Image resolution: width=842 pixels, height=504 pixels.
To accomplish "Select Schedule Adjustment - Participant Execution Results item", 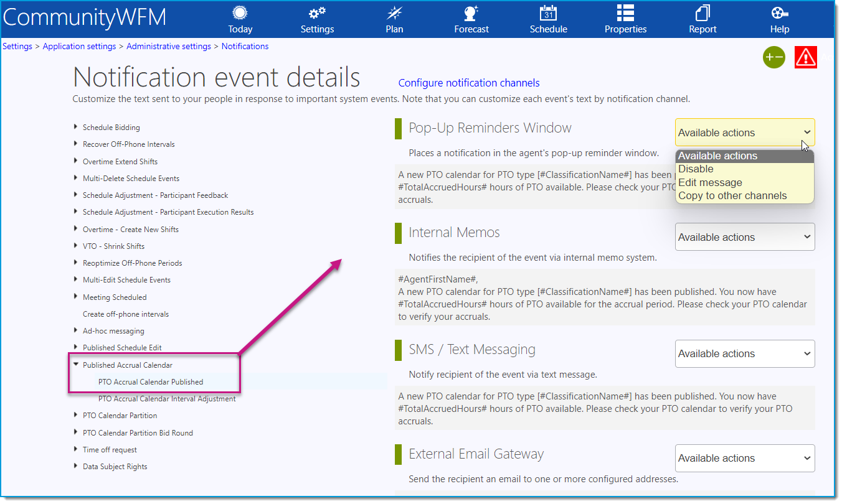I will coord(168,212).
